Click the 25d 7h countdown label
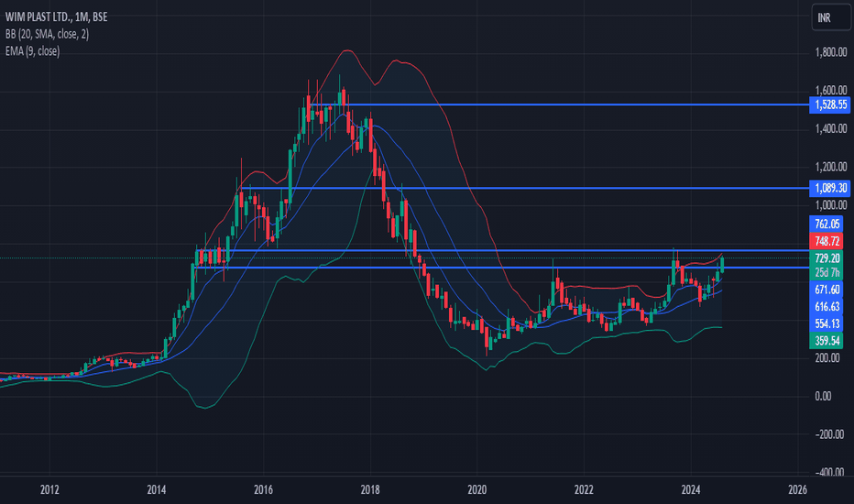This screenshot has width=854, height=504. (x=827, y=272)
